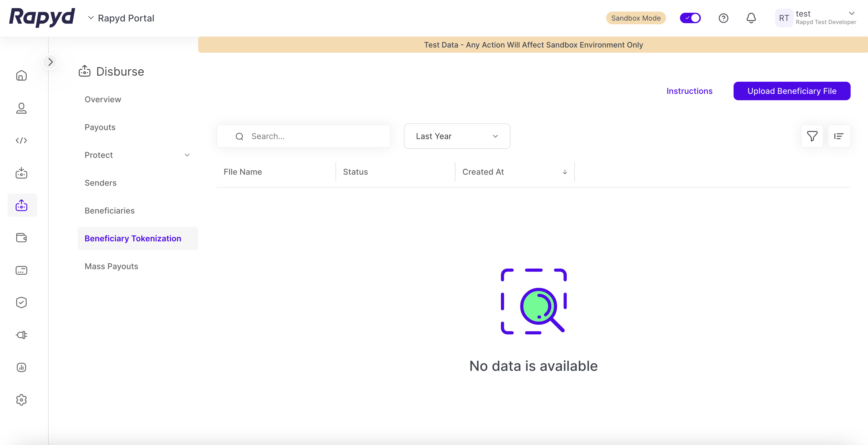This screenshot has height=445, width=868.
Task: Open the help question mark icon
Action: pos(723,18)
